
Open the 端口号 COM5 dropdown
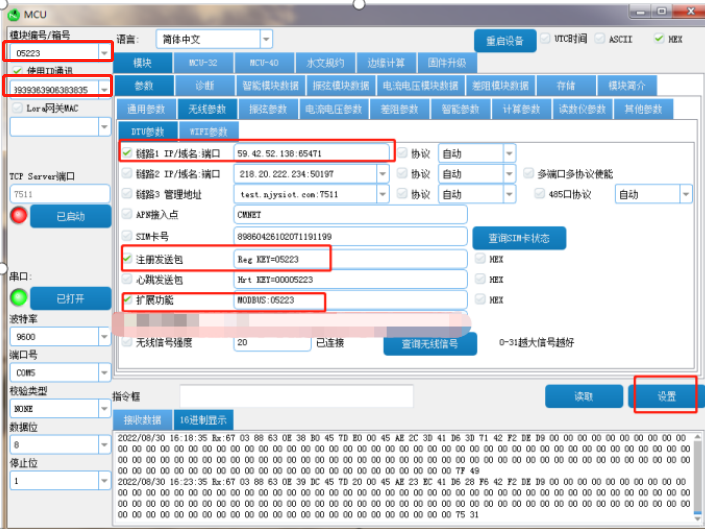[100, 373]
